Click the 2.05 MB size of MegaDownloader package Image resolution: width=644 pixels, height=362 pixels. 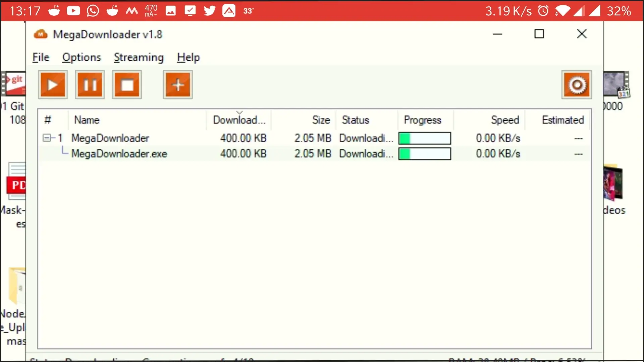tap(313, 138)
